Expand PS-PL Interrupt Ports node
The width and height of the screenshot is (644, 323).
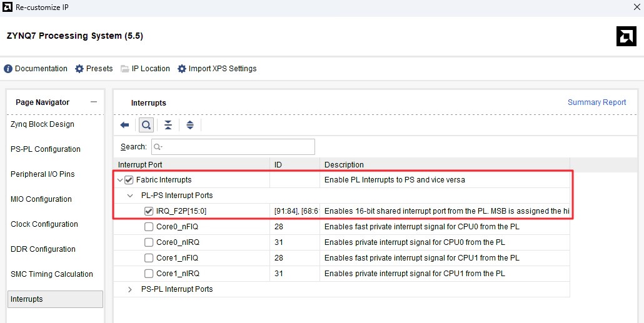coord(130,289)
